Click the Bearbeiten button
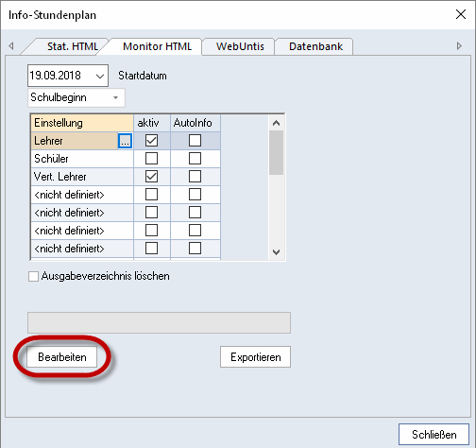476x448 pixels. pos(62,357)
